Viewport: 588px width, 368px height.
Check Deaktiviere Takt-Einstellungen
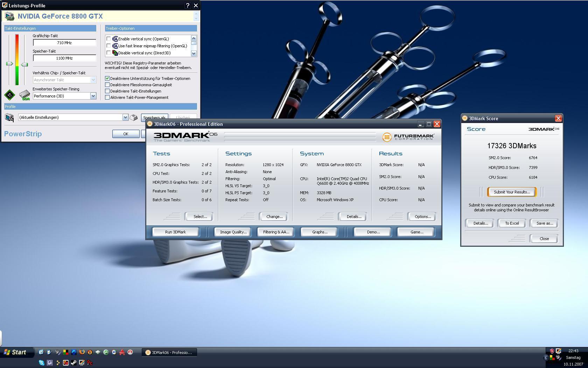tap(107, 91)
